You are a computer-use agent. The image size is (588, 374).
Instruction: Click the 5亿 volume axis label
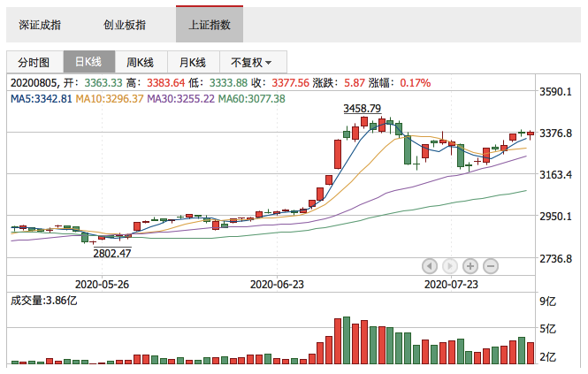click(x=548, y=329)
